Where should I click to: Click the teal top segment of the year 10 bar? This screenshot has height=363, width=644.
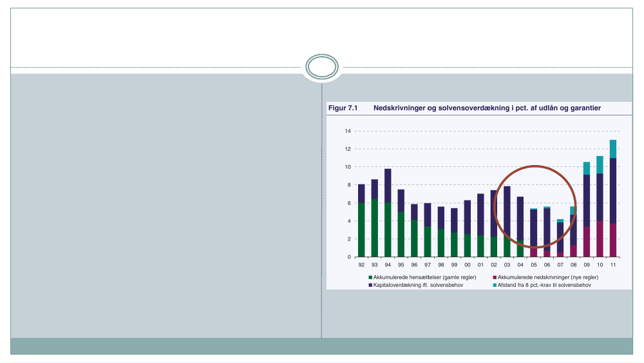click(600, 164)
